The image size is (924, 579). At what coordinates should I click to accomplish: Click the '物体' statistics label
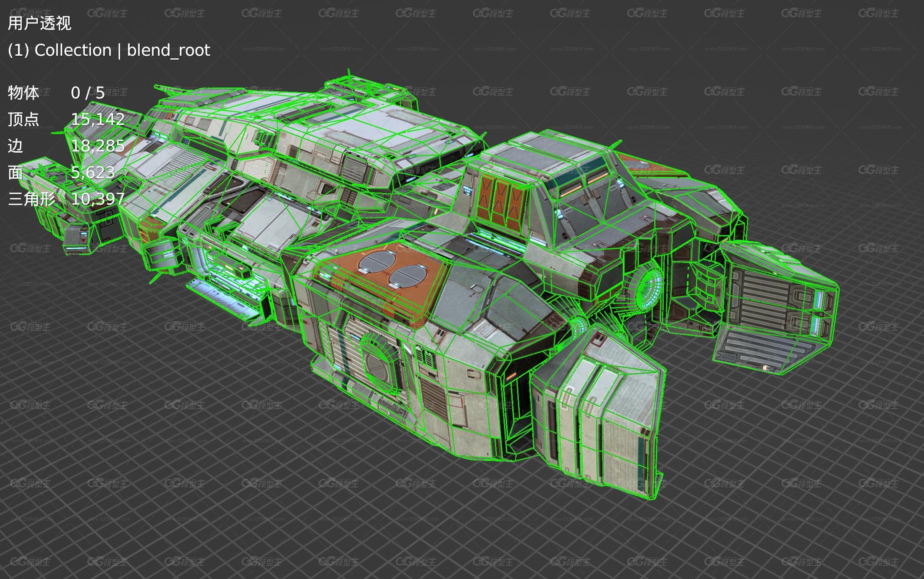[x=24, y=93]
